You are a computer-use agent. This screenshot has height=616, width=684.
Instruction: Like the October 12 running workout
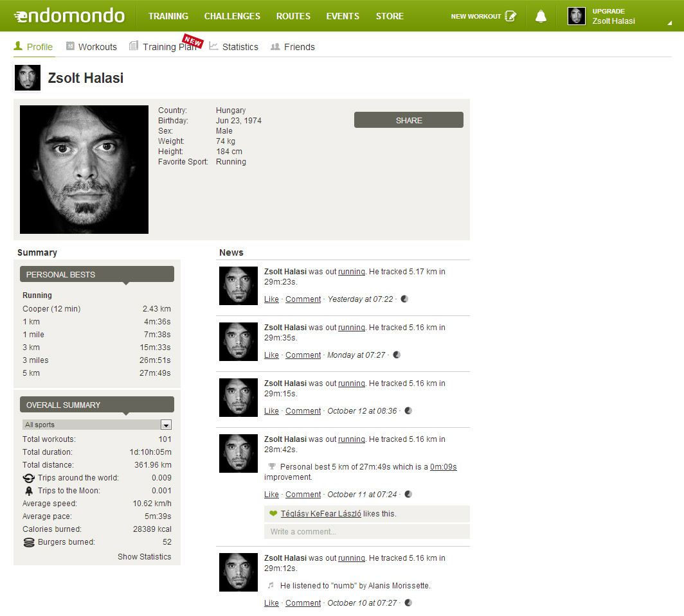[271, 411]
